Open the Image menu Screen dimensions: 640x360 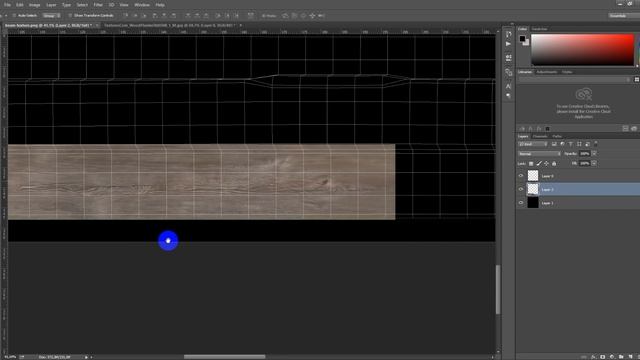click(35, 5)
